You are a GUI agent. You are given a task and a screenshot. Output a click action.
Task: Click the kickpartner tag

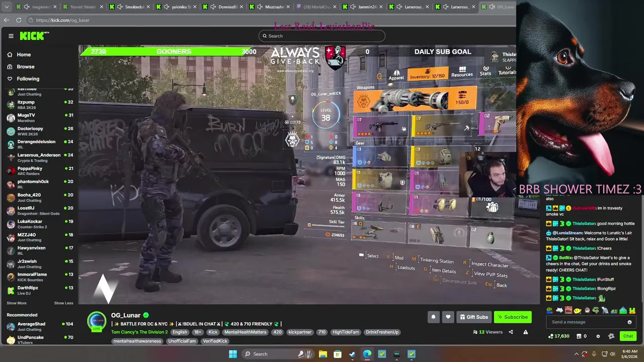tap(300, 332)
